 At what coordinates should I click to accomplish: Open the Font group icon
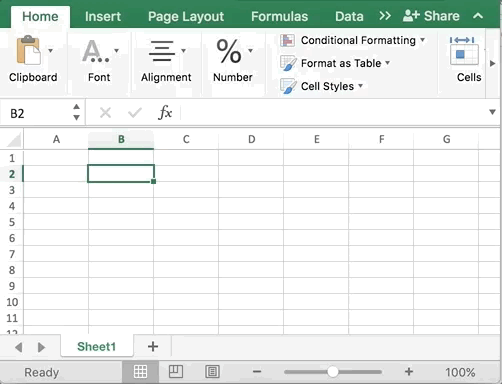(x=95, y=51)
